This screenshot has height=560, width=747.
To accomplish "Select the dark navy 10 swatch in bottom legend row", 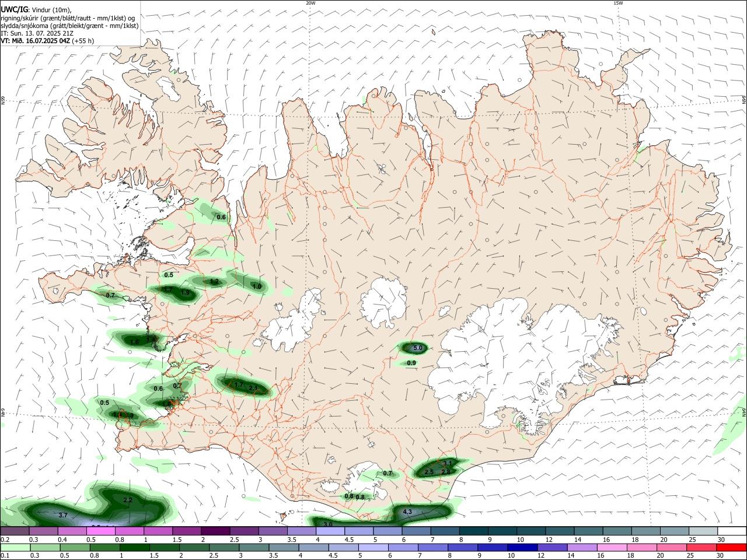I will click(x=521, y=548).
